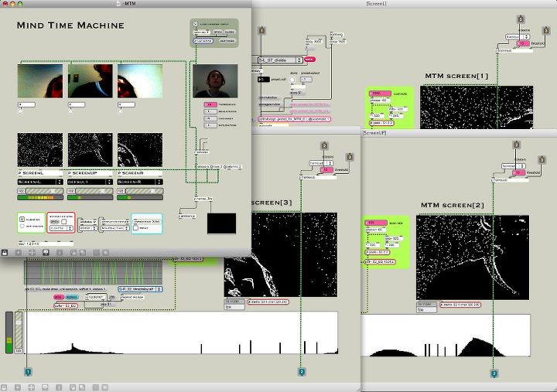
Task: Open the Screen-L dropdown menu
Action: coord(40,181)
